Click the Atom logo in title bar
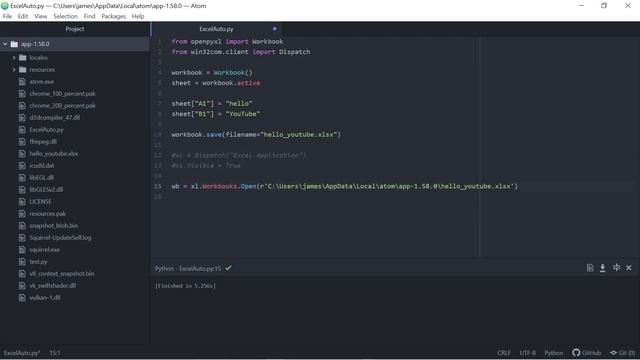This screenshot has height=360, width=640. (5, 6)
